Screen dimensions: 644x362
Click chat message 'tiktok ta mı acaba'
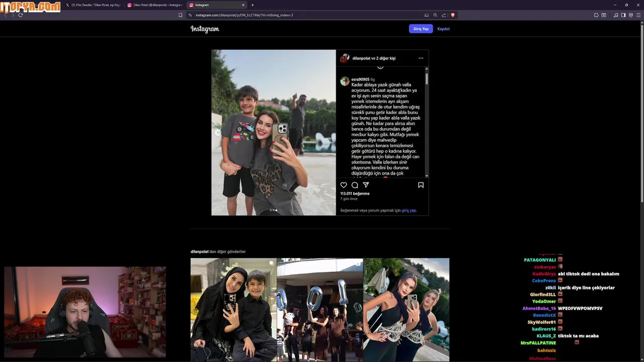click(x=578, y=336)
